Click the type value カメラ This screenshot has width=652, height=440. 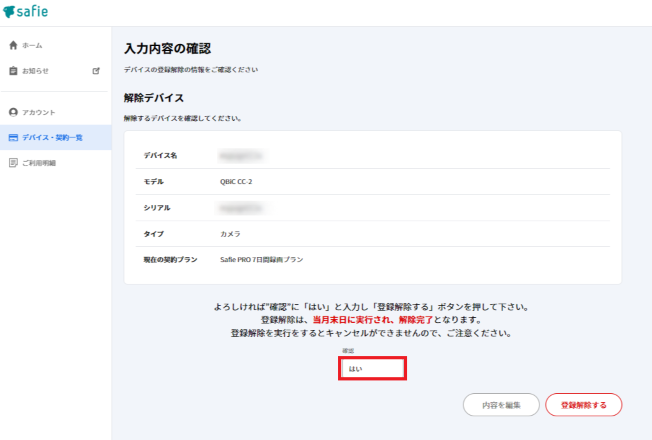[x=230, y=234]
